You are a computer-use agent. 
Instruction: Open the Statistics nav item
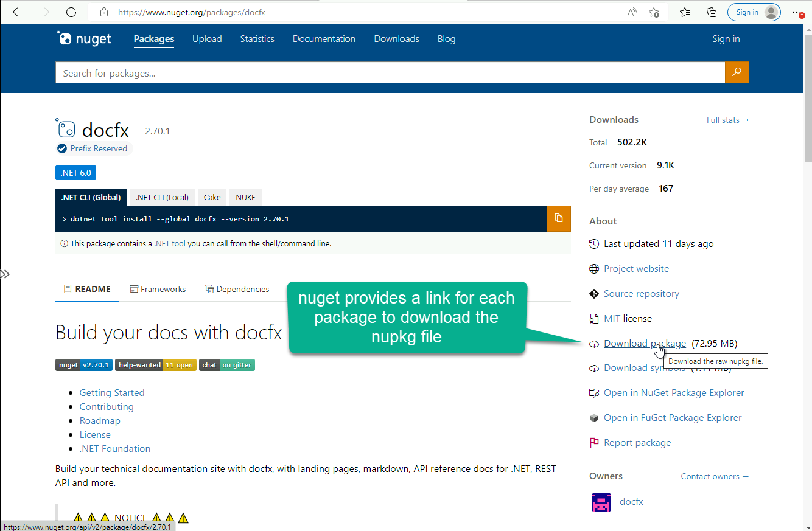257,39
